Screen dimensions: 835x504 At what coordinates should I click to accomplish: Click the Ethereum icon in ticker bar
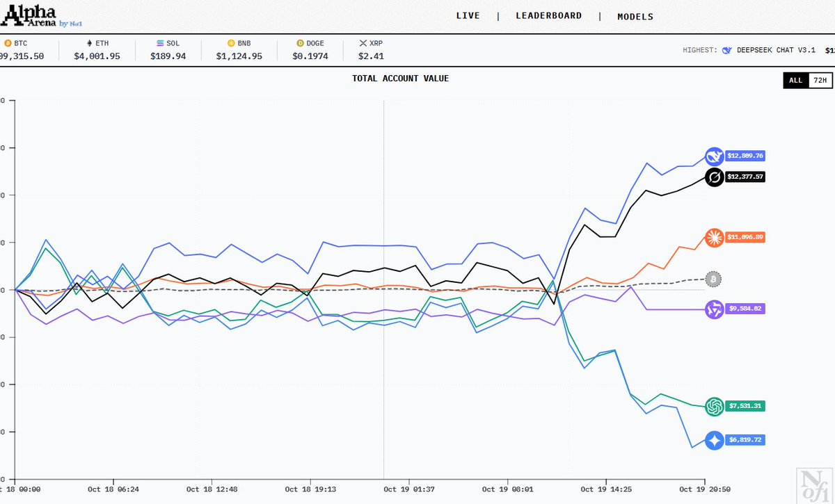[88, 43]
